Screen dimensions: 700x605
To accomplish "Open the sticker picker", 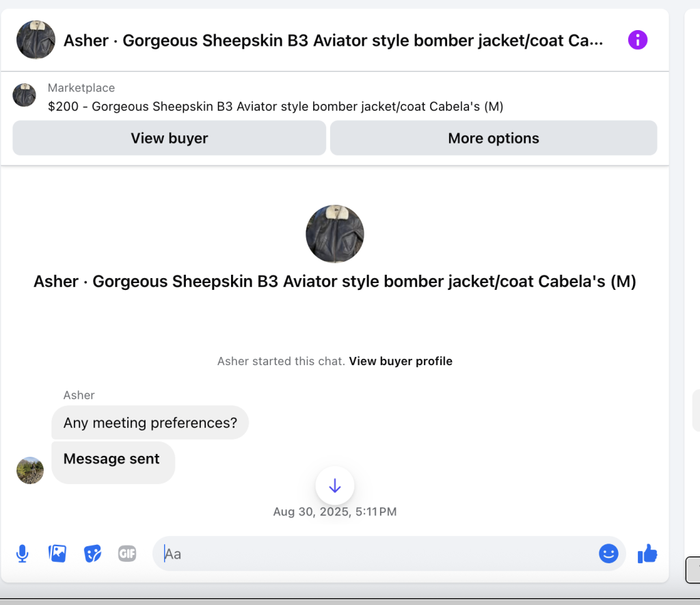I will [x=92, y=553].
